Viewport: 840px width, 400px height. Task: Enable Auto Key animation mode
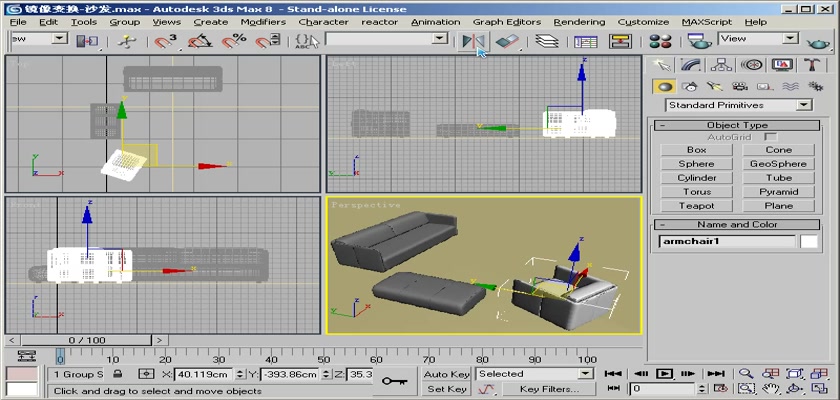[446, 374]
